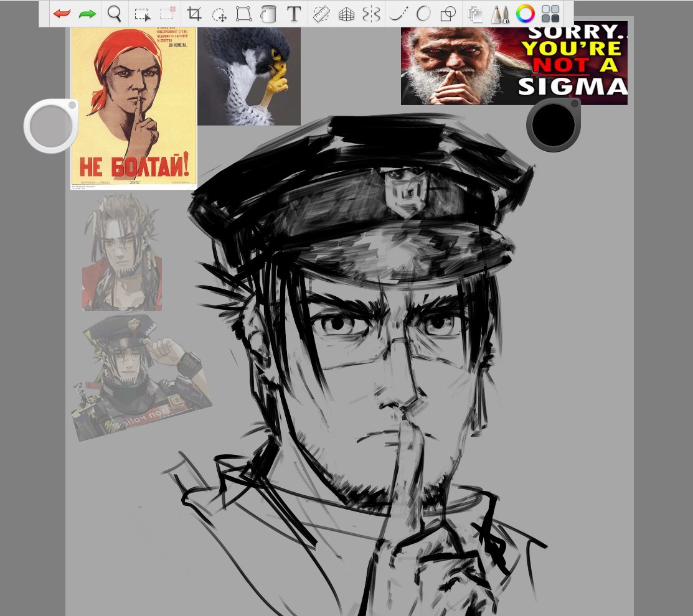The height and width of the screenshot is (616, 693).
Task: Pick the Flood Fill bucket tool
Action: point(268,14)
